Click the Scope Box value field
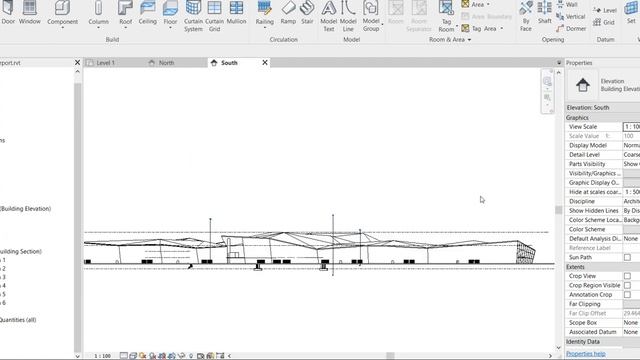Viewport: 640px width, 360px height. [x=631, y=322]
